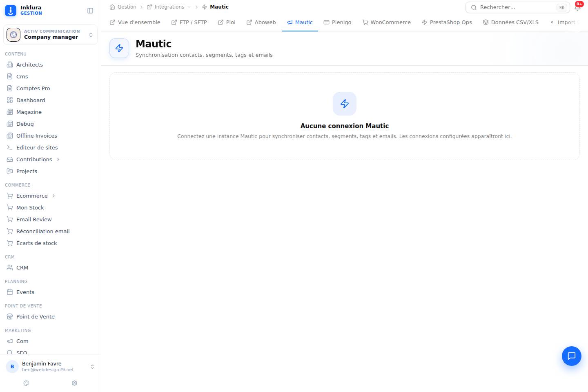Screen dimensions: 588x392
Task: Switch to the Aboweb tab
Action: click(x=261, y=22)
